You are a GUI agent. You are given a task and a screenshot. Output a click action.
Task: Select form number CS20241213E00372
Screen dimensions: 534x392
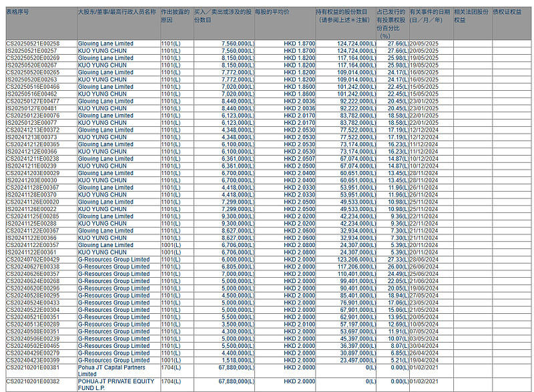point(33,130)
